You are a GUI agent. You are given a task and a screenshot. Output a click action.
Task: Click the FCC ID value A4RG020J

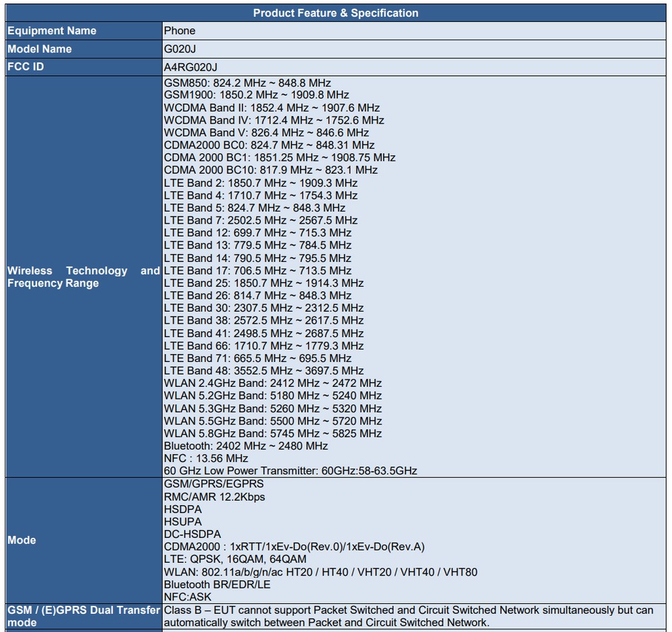190,67
